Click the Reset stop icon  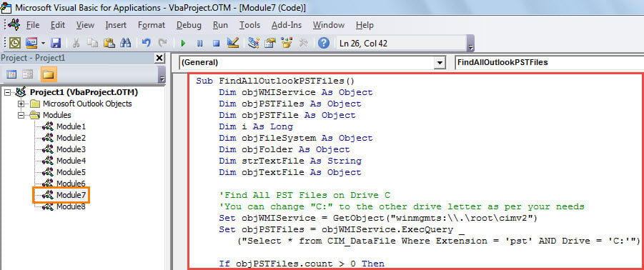coord(216,43)
